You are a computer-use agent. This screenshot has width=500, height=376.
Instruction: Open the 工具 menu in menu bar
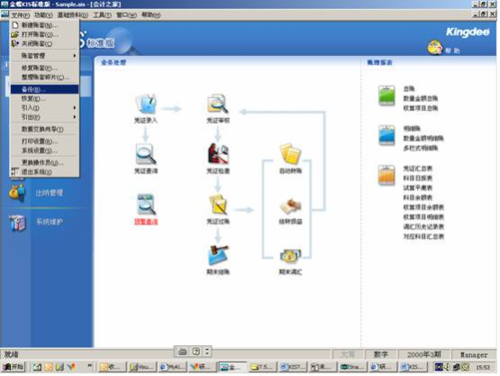click(102, 15)
